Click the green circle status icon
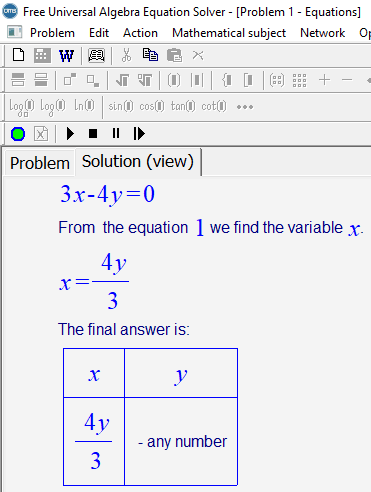The width and height of the screenshot is (371, 492). click(x=18, y=134)
